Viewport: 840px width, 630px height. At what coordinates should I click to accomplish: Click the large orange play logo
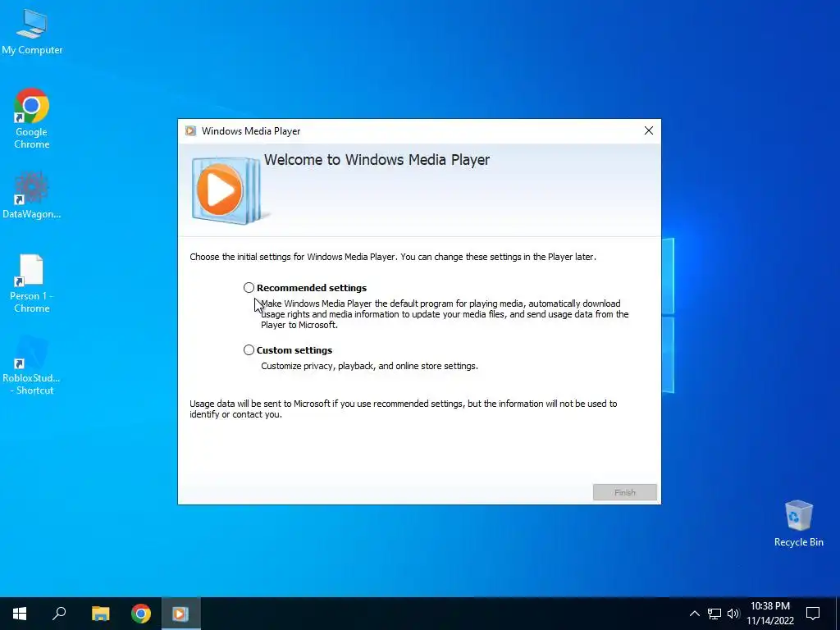[220, 189]
